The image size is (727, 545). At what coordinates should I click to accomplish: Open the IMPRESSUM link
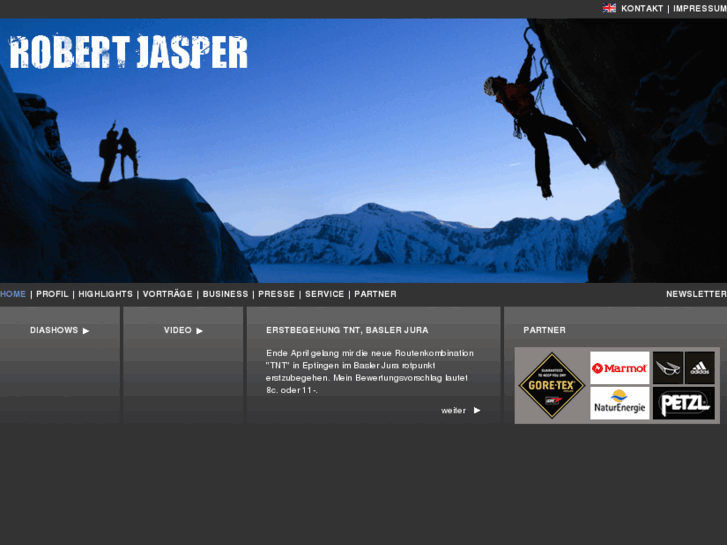[x=700, y=8]
